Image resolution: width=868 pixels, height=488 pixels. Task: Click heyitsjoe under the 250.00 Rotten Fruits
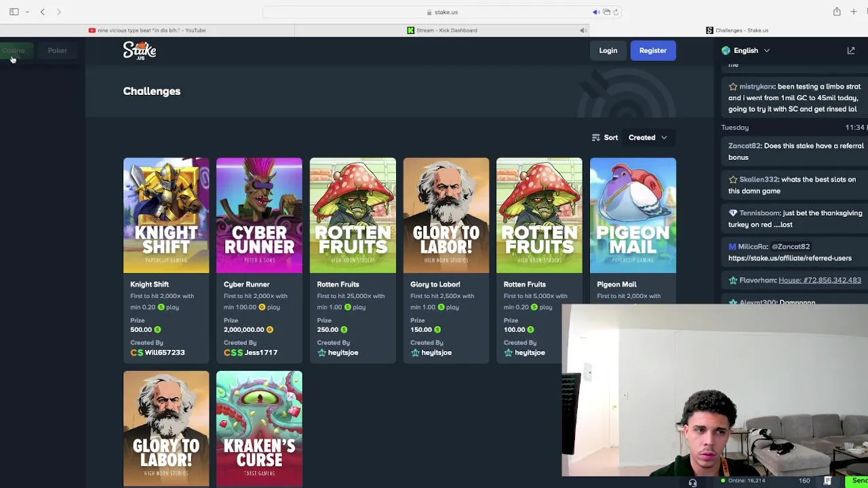(343, 352)
